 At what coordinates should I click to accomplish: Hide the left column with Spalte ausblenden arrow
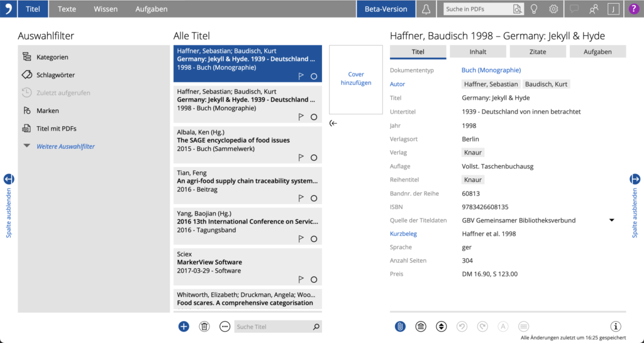click(x=9, y=179)
